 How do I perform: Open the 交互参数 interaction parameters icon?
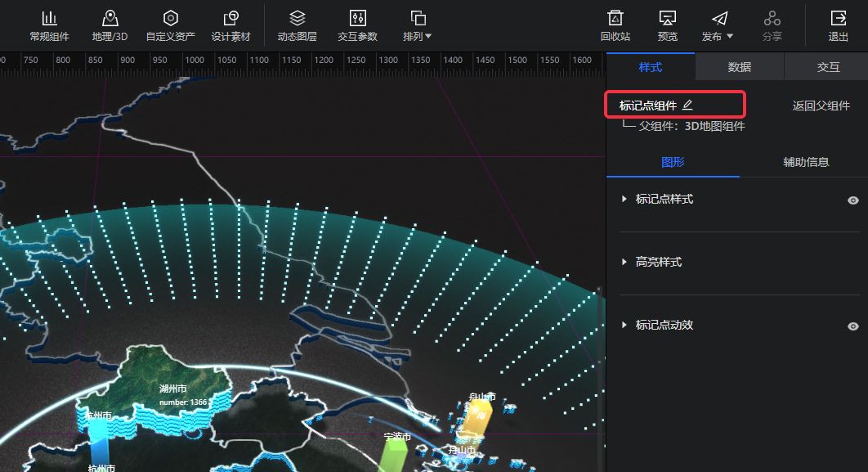pos(357,19)
